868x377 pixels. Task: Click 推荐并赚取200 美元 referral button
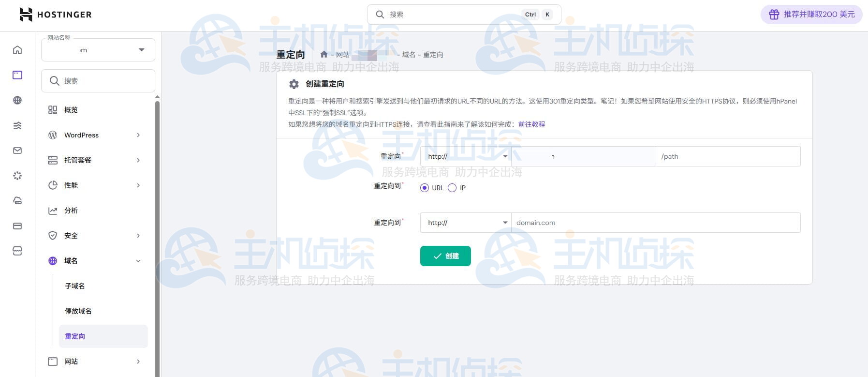(x=811, y=15)
